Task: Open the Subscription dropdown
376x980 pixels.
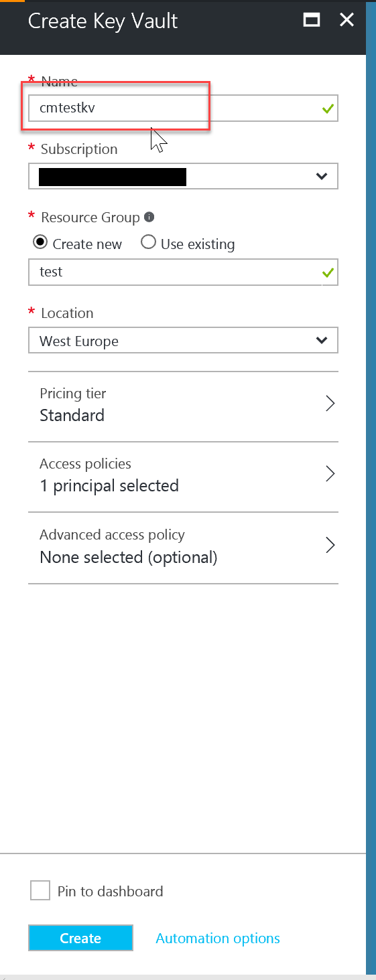Action: (183, 177)
